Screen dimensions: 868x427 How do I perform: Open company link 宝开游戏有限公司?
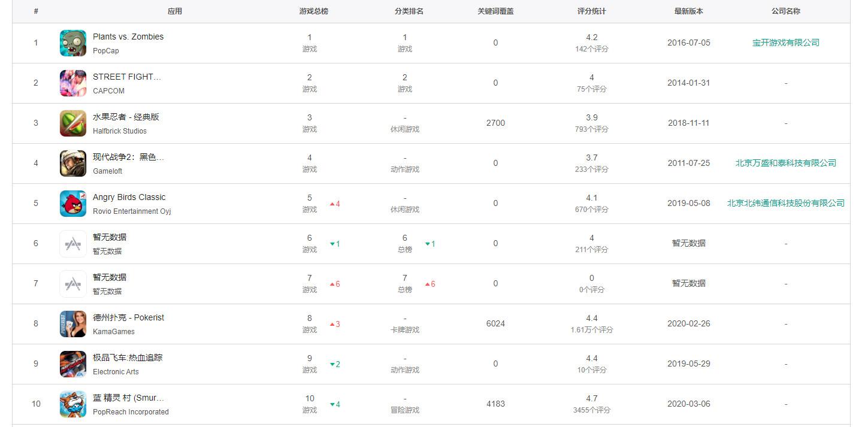pyautogui.click(x=786, y=43)
